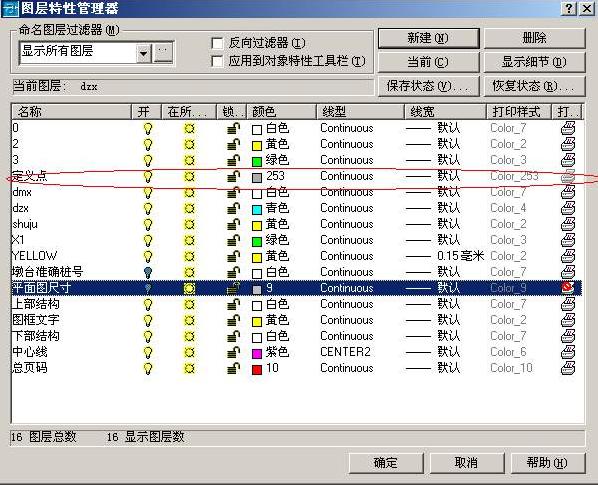Screen dimensions: 598x485
Task: Click 恢复状态 button
Action: [x=534, y=86]
